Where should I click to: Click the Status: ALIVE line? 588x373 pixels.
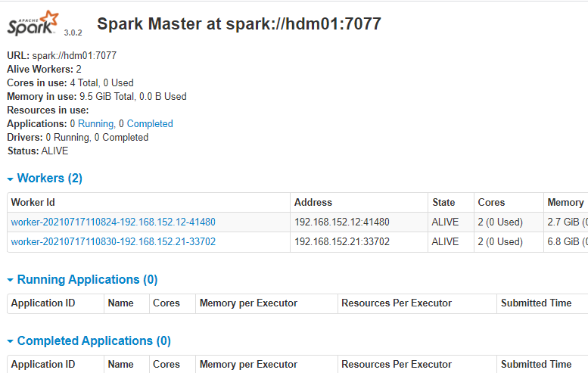[38, 151]
